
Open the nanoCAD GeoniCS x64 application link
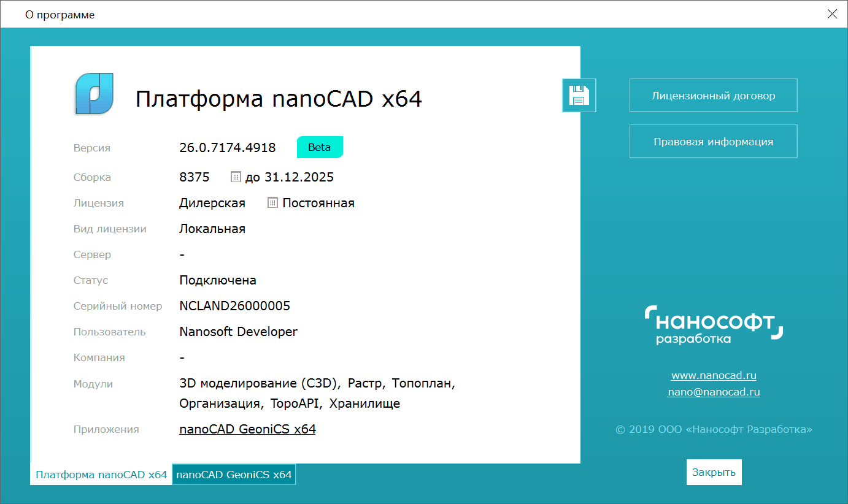pyautogui.click(x=247, y=429)
